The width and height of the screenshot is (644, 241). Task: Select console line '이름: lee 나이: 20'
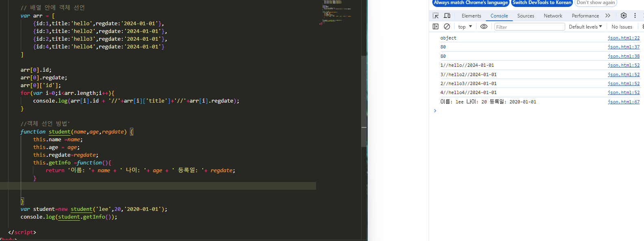point(488,102)
